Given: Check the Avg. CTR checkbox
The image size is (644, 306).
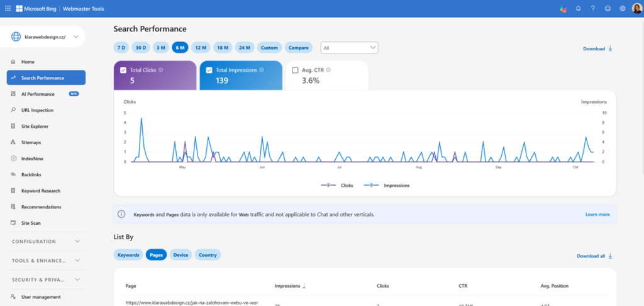Looking at the screenshot, I should [295, 71].
